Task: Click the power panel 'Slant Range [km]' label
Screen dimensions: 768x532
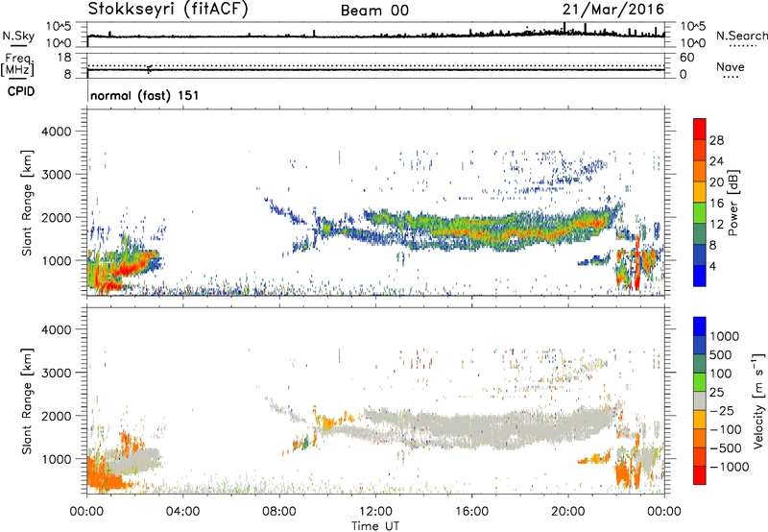Action: [27, 203]
